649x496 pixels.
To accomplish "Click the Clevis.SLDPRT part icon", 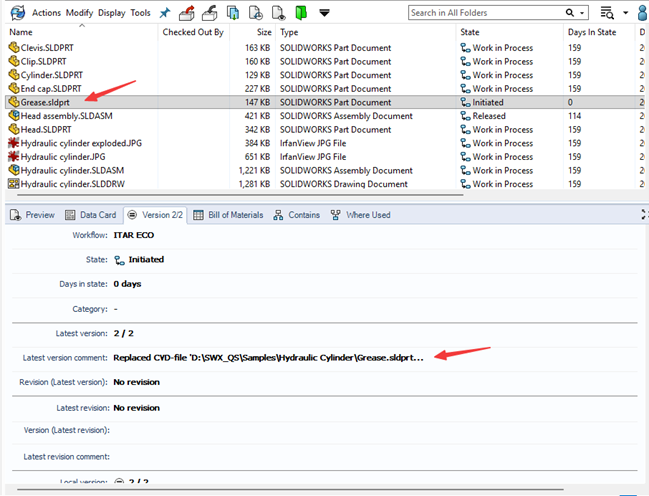I will pyautogui.click(x=14, y=48).
